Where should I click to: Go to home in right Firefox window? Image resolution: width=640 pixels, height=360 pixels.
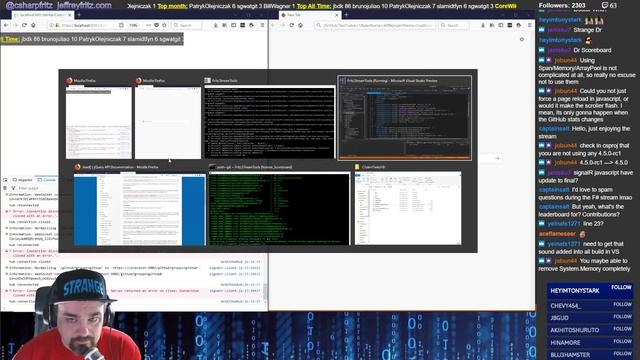pyautogui.click(x=300, y=25)
